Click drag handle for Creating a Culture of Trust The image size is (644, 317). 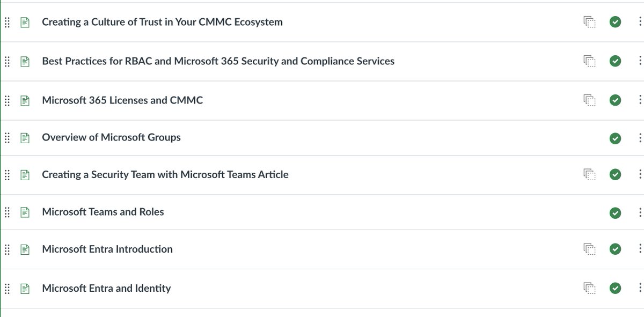pyautogui.click(x=7, y=23)
